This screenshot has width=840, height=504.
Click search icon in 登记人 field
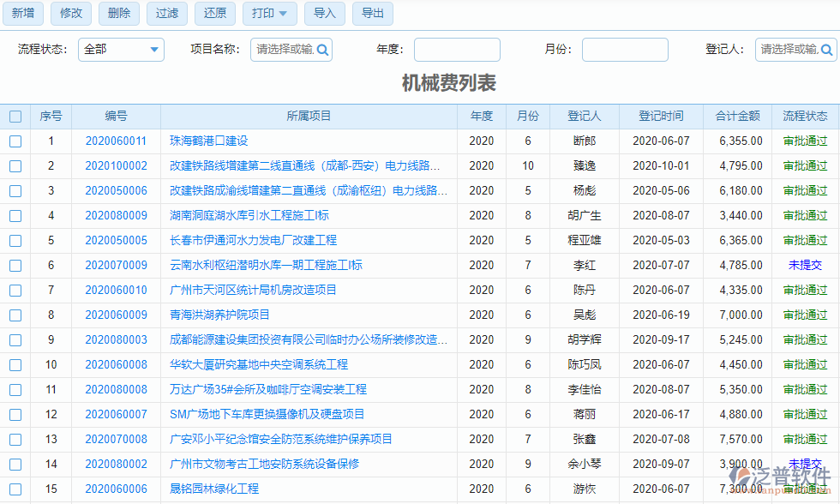[x=826, y=50]
